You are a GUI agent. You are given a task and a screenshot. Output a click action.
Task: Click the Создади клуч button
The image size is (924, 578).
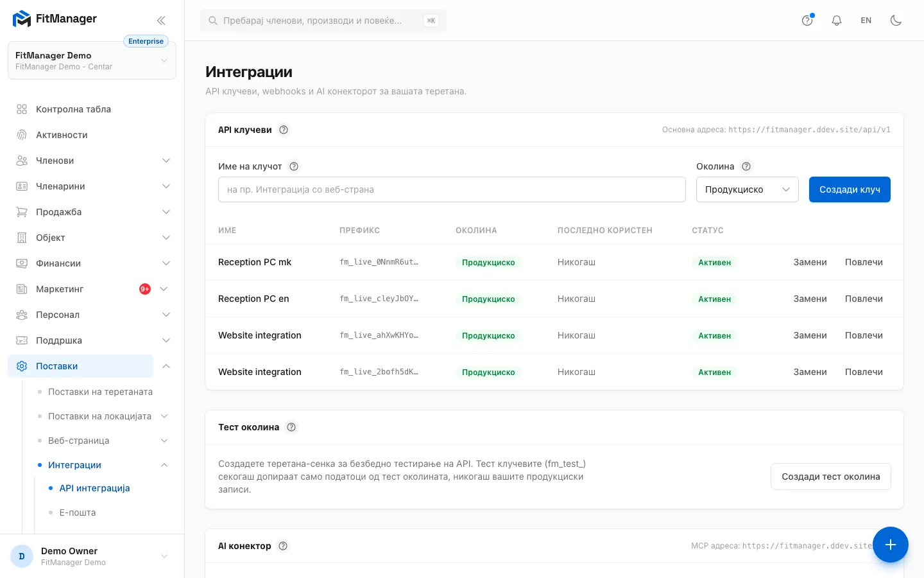pos(850,189)
